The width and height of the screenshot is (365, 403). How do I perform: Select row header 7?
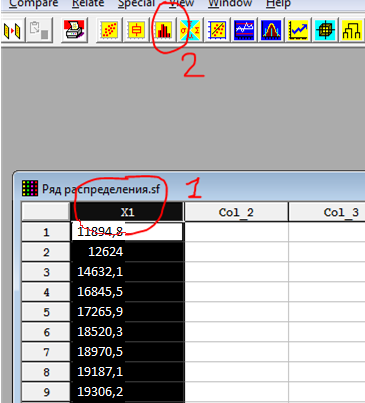(46, 352)
